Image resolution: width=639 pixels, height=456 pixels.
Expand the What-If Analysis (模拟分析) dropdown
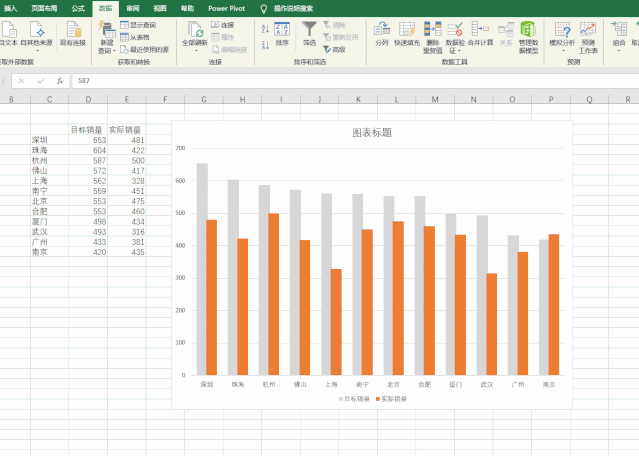pyautogui.click(x=561, y=48)
